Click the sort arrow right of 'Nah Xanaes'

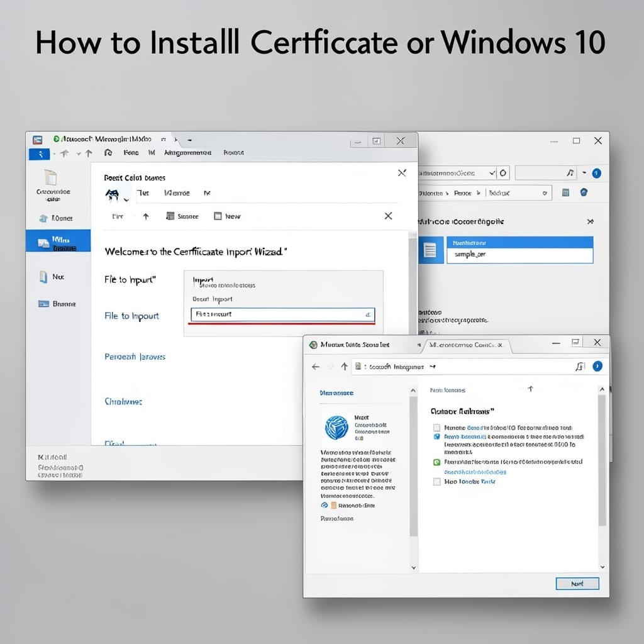[x=531, y=389]
